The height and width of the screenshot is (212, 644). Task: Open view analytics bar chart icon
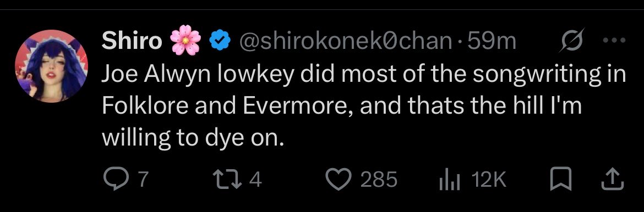[x=448, y=180]
